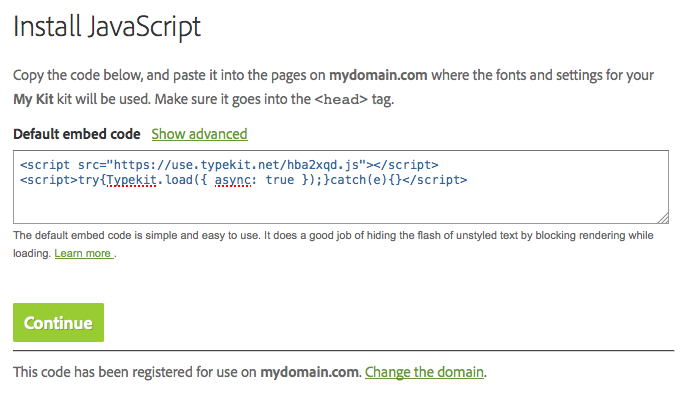Viewport: 696px width, 406px height.
Task: Click the Install JavaScript heading
Action: (107, 27)
